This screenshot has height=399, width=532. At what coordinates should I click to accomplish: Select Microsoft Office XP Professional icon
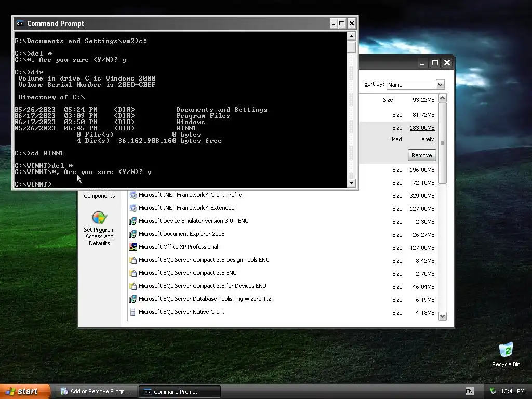coord(133,247)
